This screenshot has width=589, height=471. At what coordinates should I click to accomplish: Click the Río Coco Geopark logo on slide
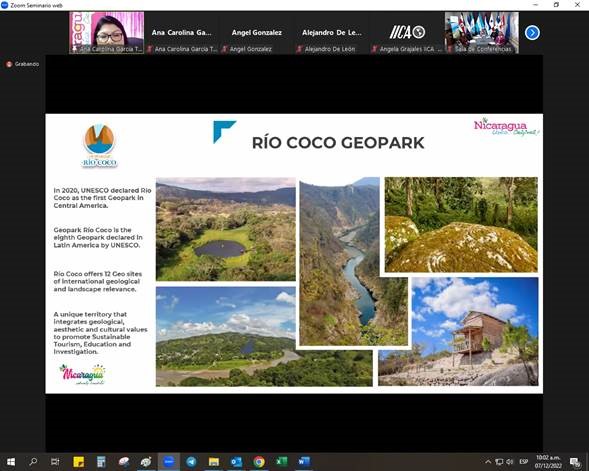pyautogui.click(x=100, y=146)
